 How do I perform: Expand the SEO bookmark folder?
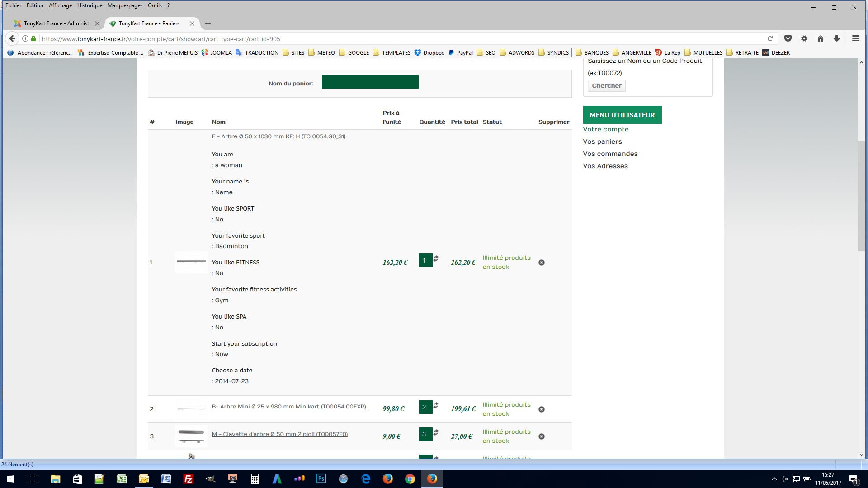(486, 52)
